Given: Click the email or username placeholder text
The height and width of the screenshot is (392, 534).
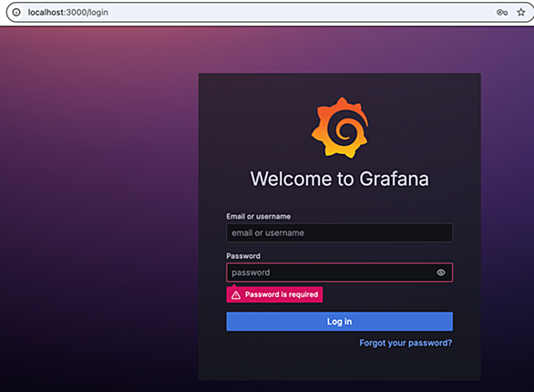Looking at the screenshot, I should (268, 233).
